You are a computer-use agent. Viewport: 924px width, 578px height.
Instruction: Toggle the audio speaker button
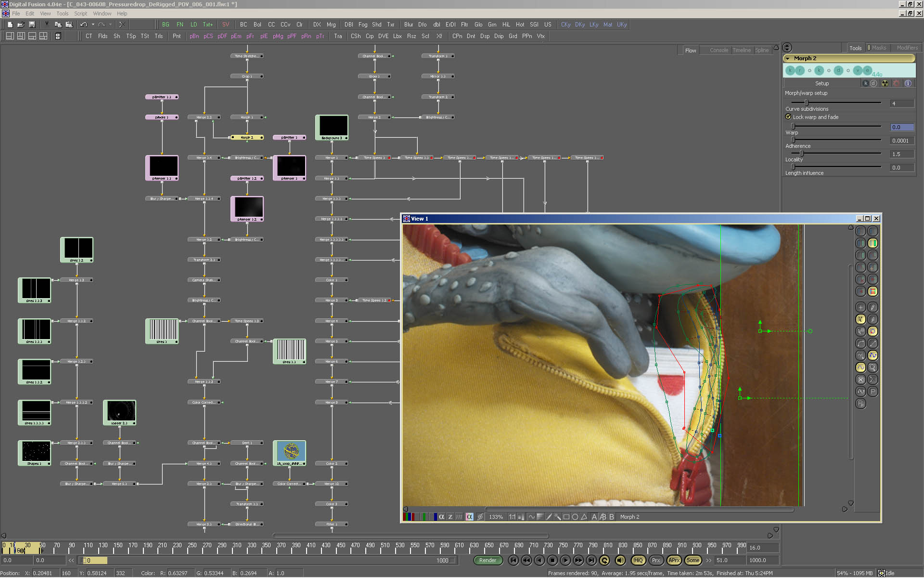pos(620,560)
